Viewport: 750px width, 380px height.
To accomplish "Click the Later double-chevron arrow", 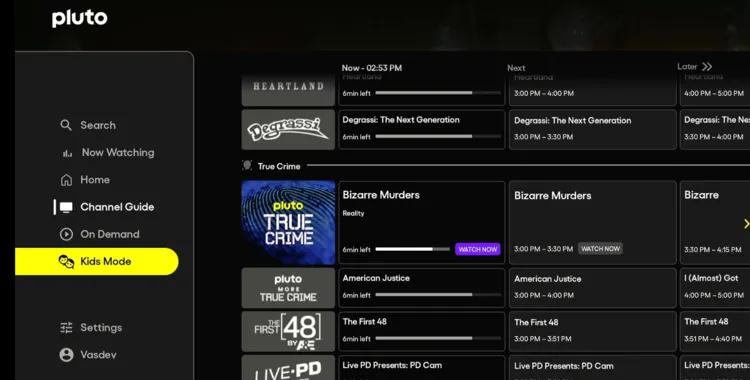I will [x=707, y=67].
